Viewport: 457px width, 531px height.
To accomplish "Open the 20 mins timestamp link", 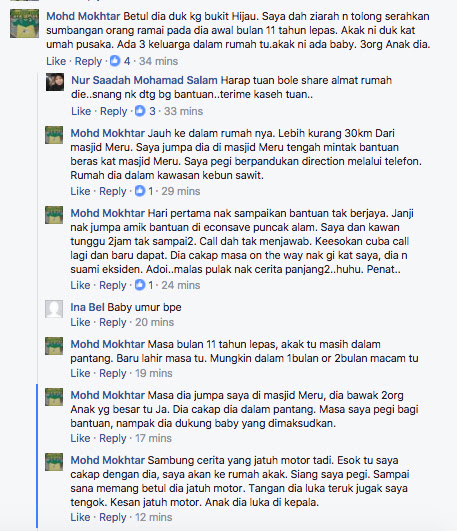I will tap(154, 322).
